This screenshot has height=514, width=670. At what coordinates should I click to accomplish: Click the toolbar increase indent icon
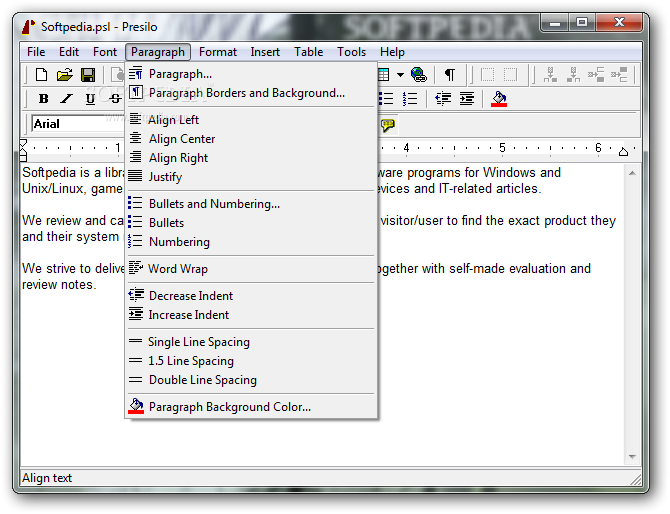click(x=467, y=99)
